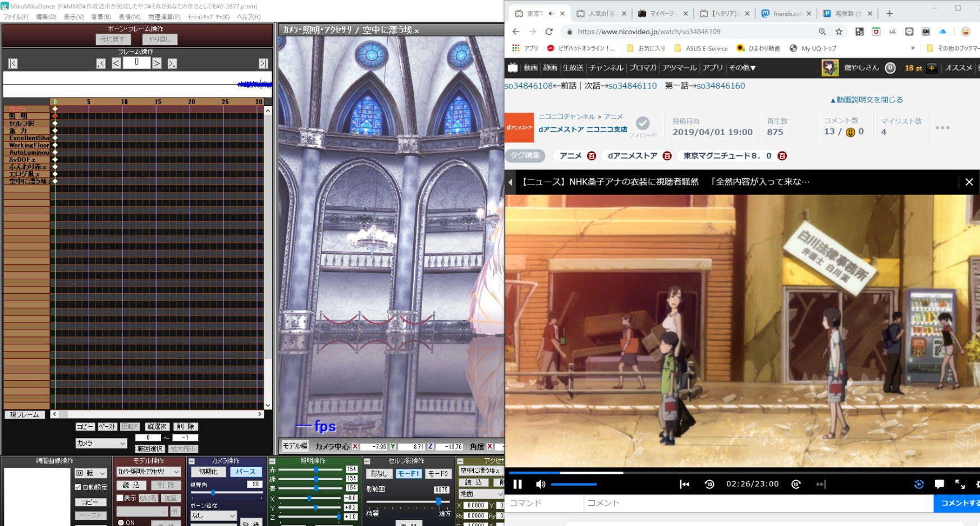Open the Niconico user avatar
The width and height of the screenshot is (980, 526).
[830, 68]
